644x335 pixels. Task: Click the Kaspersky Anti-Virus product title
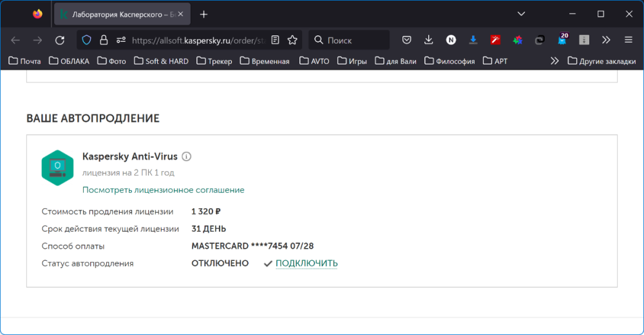click(130, 157)
